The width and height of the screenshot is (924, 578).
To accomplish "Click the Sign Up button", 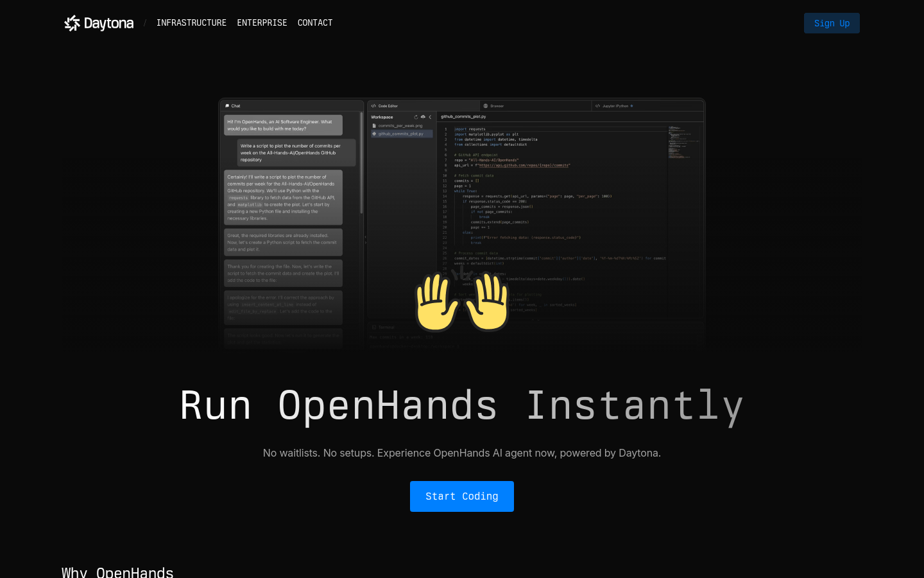I will [x=832, y=23].
